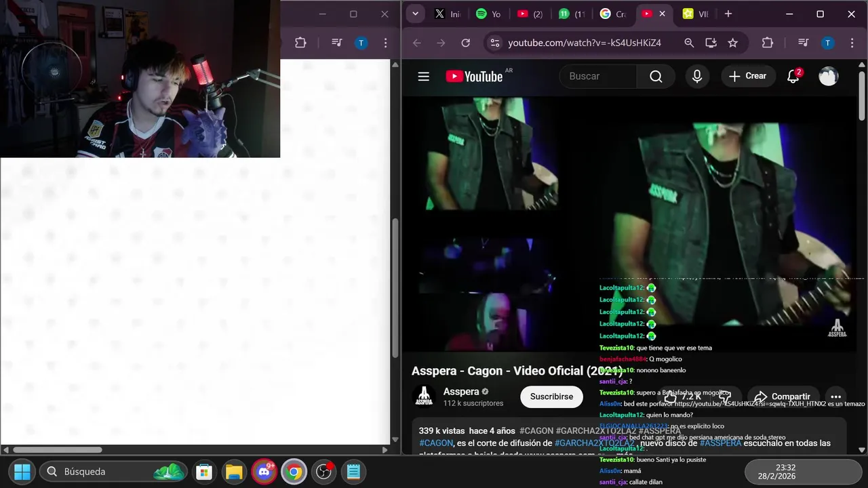868x488 pixels.
Task: Open File Explorer from taskbar
Action: (234, 472)
